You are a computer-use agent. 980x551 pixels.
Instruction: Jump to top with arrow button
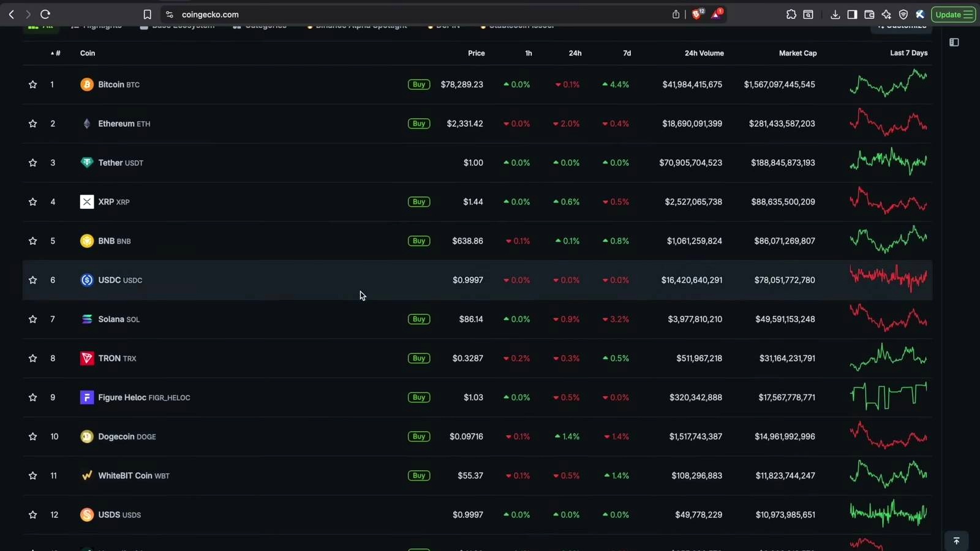(956, 541)
